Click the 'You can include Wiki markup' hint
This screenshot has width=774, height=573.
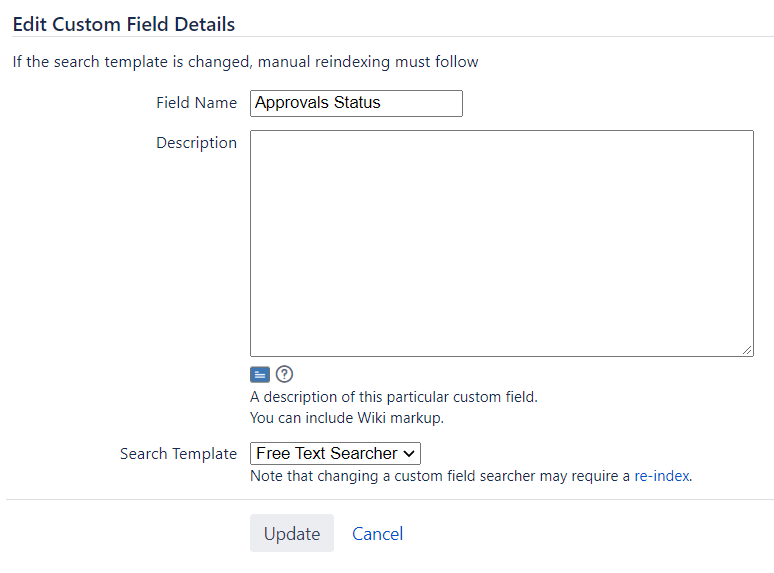pyautogui.click(x=347, y=418)
